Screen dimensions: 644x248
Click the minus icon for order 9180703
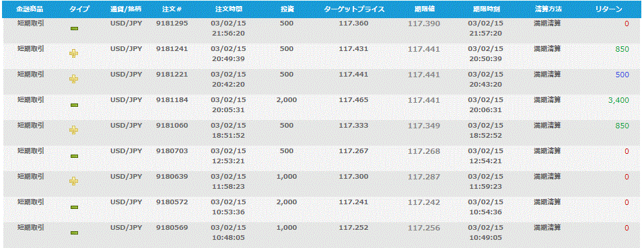pos(74,156)
